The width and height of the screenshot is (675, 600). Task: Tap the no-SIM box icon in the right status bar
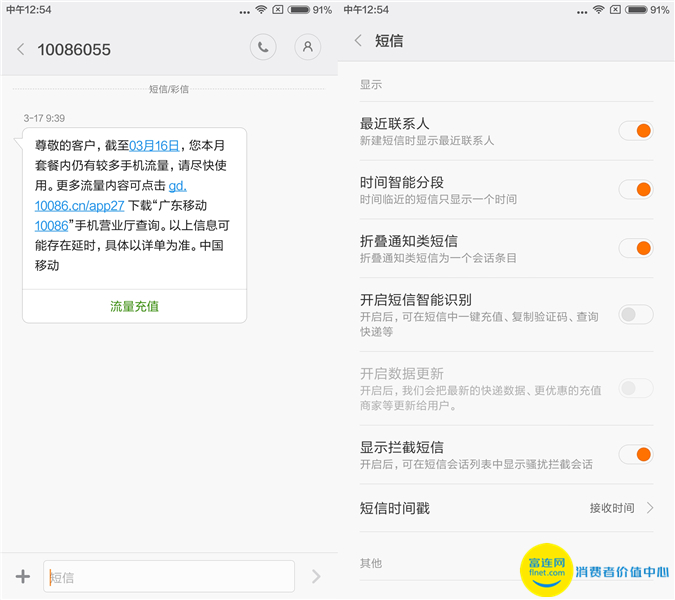coord(616,9)
